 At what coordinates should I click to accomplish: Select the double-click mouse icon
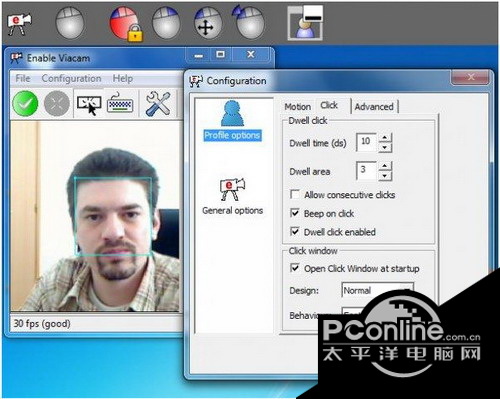coord(248,22)
